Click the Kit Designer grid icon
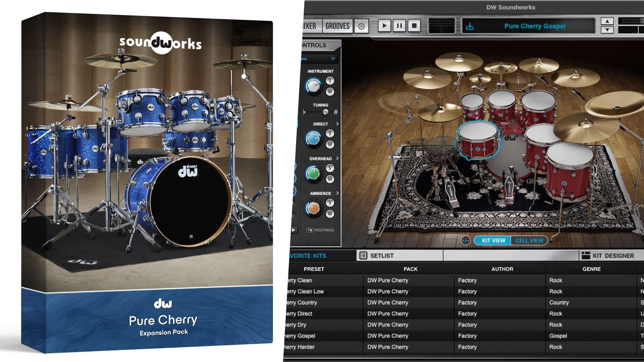This screenshot has width=644, height=362. (x=586, y=256)
